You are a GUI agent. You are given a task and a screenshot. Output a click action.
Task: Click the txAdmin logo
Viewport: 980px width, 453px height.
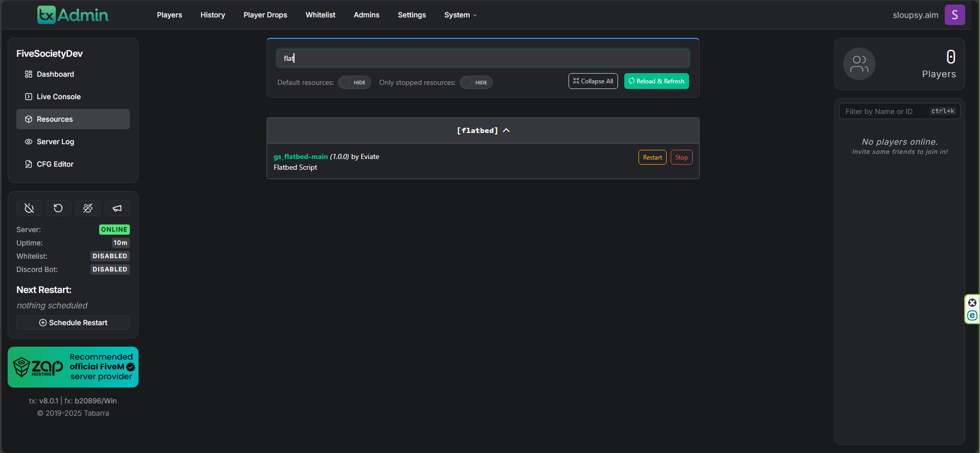[x=73, y=15]
